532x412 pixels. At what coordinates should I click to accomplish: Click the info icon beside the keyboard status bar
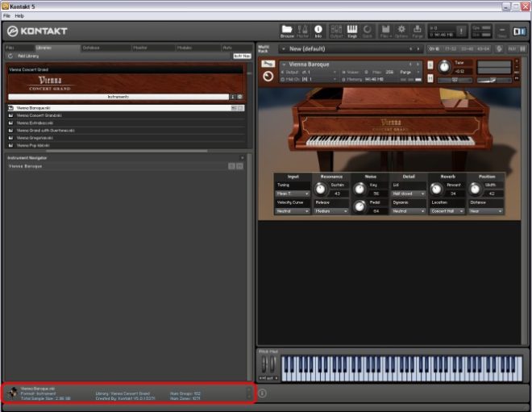point(262,393)
